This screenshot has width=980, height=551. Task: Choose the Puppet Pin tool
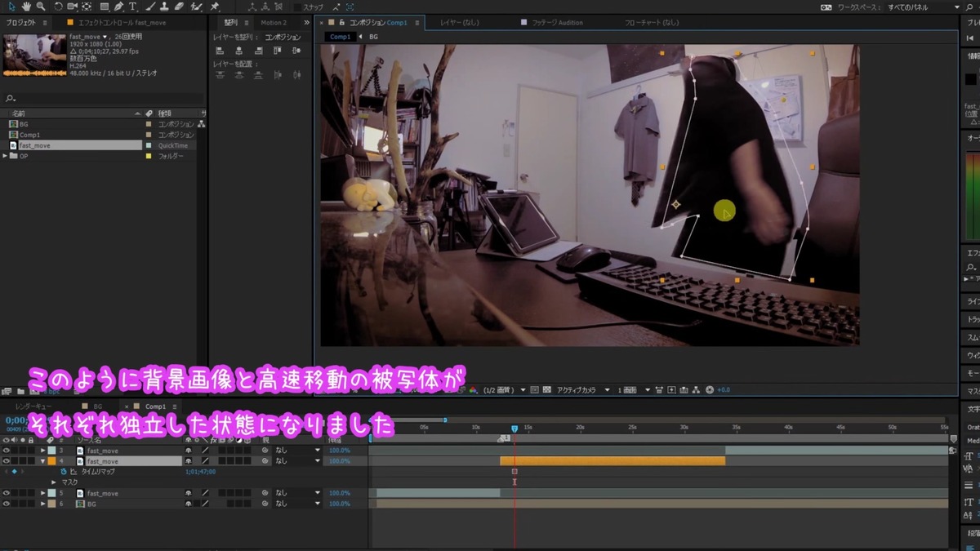216,7
